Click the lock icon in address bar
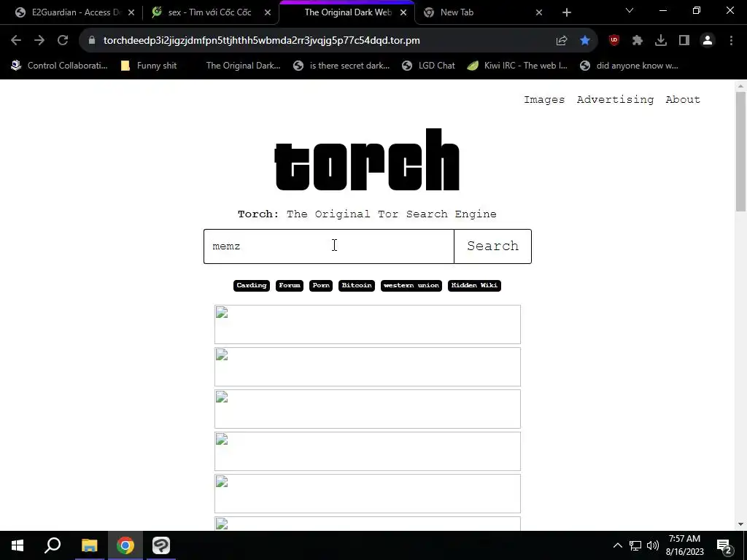The width and height of the screenshot is (747, 560). 92,41
